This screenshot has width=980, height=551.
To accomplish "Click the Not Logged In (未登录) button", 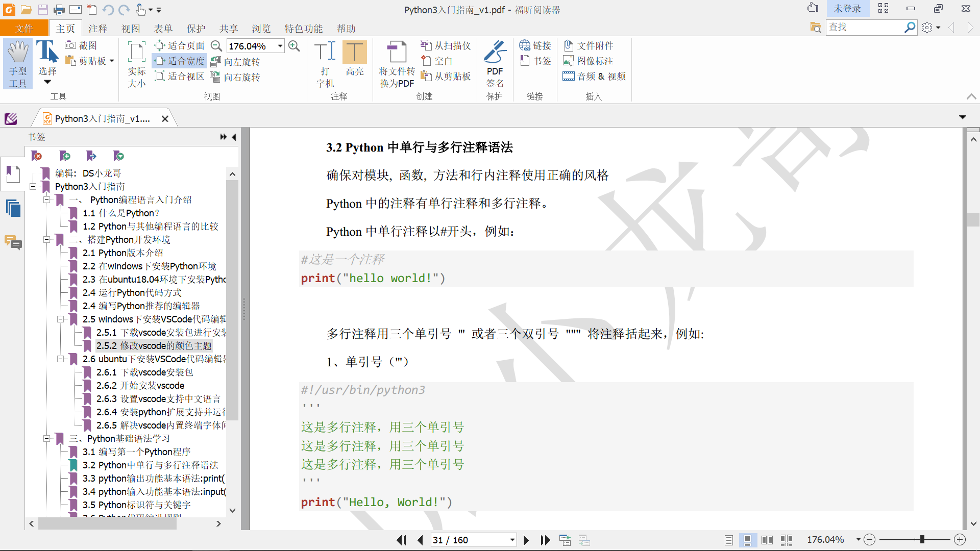I will pyautogui.click(x=847, y=9).
